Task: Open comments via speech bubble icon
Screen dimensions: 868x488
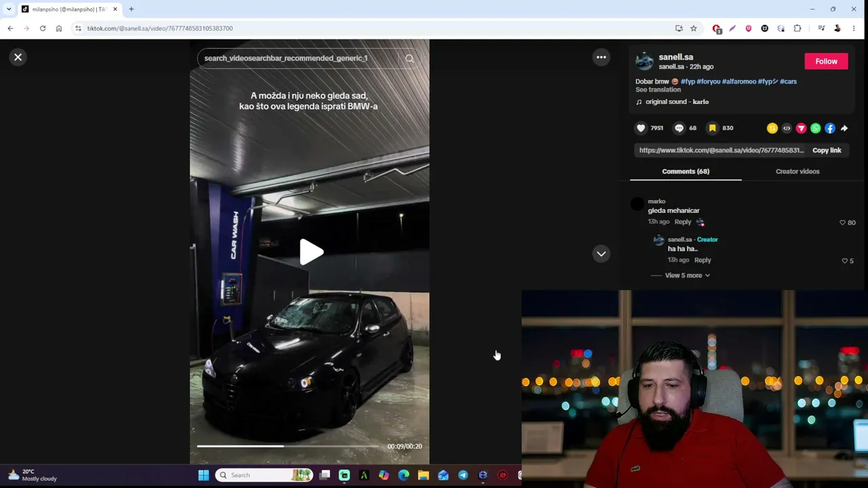Action: (679, 128)
